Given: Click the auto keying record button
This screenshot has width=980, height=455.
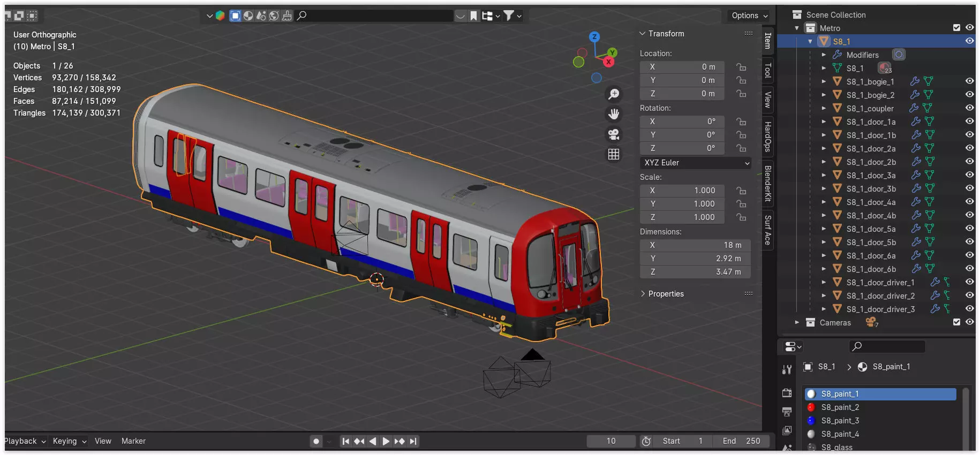Looking at the screenshot, I should tap(316, 442).
